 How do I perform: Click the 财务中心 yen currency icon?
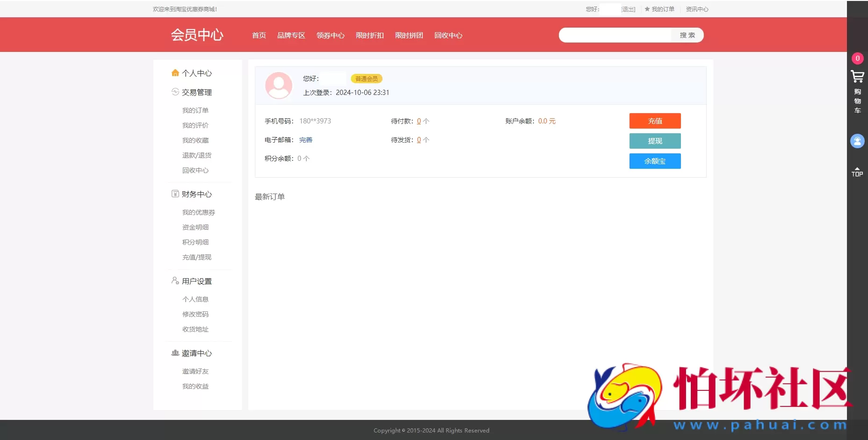[x=175, y=194]
